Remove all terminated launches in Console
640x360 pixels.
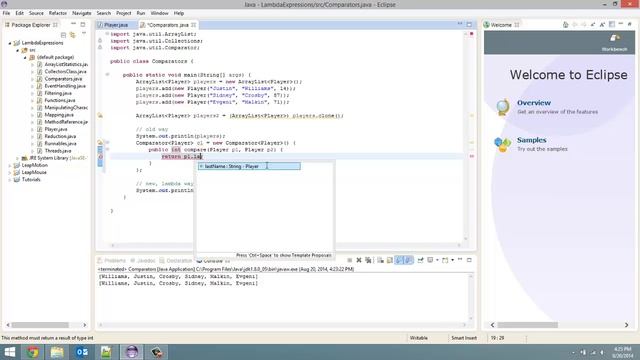pyautogui.click(x=368, y=260)
